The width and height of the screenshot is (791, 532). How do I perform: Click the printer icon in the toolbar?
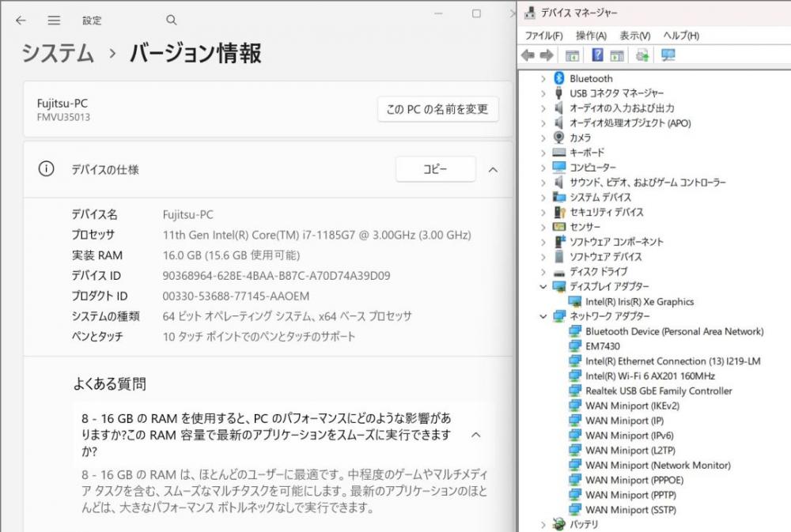point(642,55)
